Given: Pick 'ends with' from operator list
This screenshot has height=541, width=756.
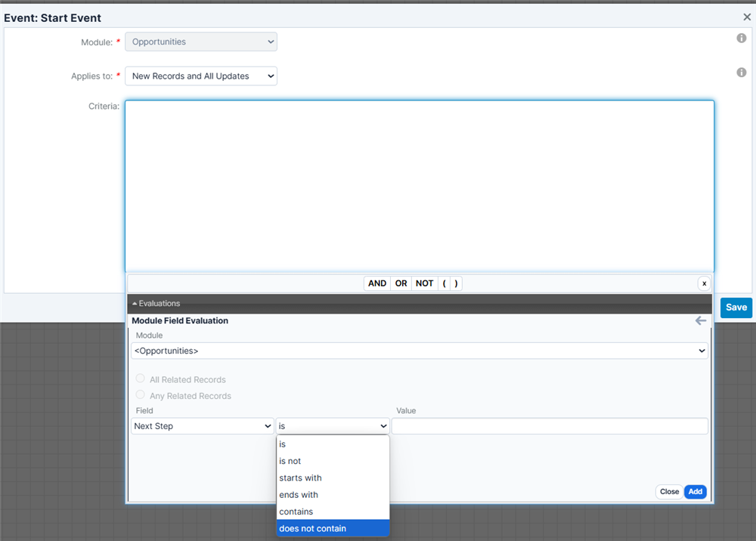Looking at the screenshot, I should coord(333,495).
